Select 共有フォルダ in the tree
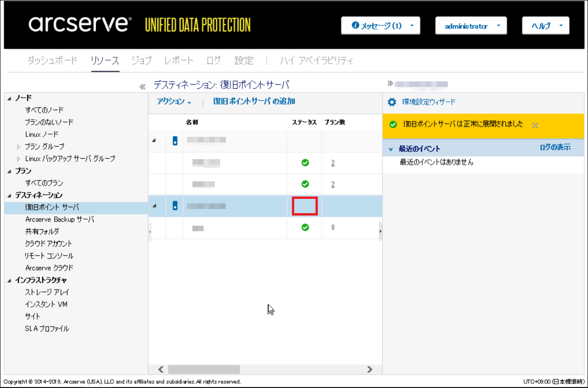 pyautogui.click(x=42, y=232)
